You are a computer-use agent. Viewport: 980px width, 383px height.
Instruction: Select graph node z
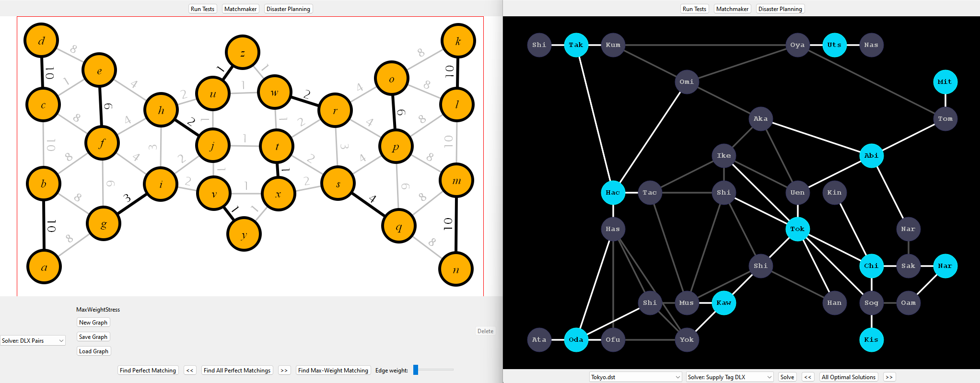click(243, 52)
